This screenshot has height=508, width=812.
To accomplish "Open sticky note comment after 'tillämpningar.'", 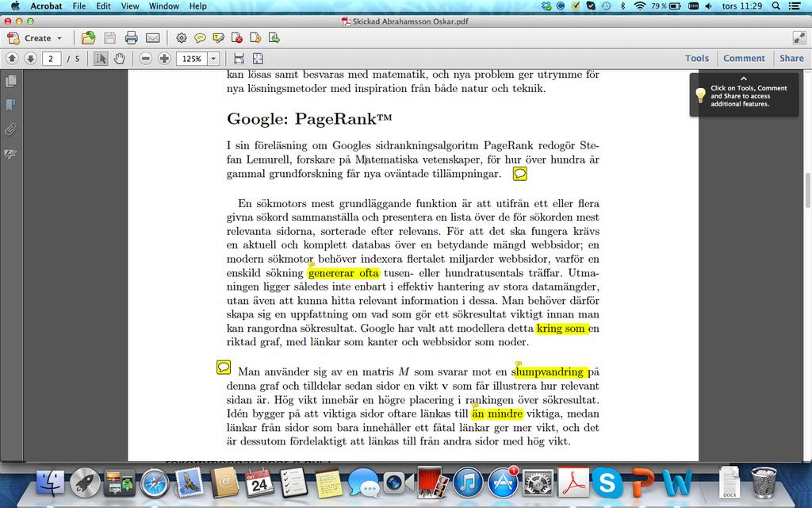I will (520, 174).
